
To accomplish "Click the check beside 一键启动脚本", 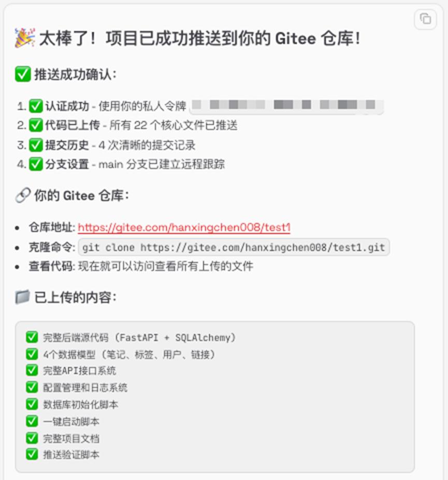I will [32, 421].
